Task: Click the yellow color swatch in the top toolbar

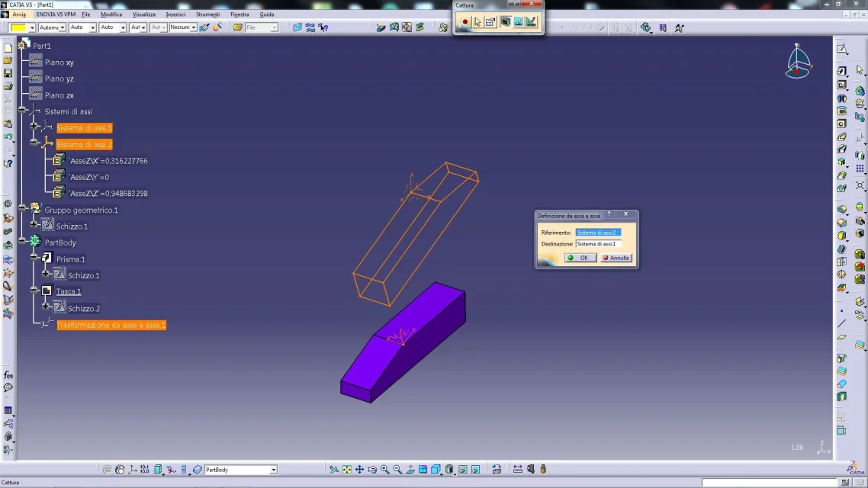Action: (x=18, y=27)
